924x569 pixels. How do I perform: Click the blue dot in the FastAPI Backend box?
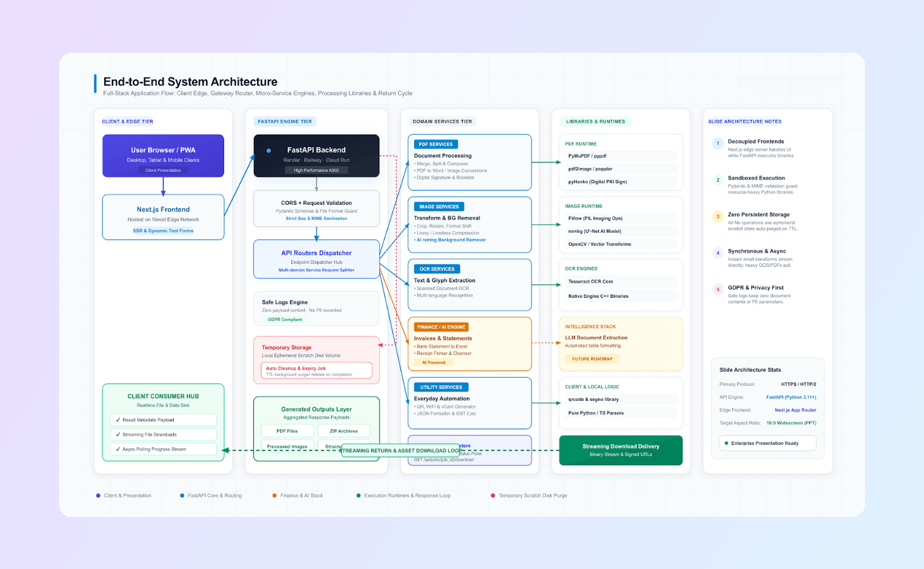(x=268, y=150)
